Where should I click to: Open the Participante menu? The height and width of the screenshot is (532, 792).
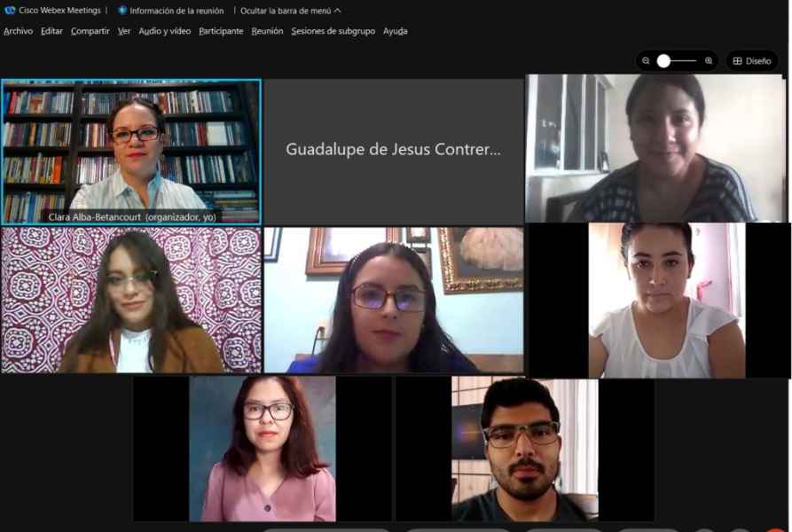pyautogui.click(x=221, y=31)
